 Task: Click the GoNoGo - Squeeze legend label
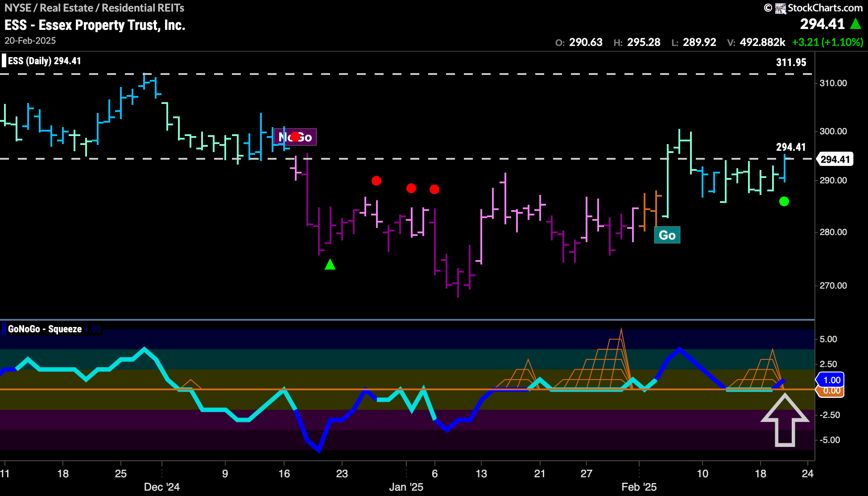tap(45, 329)
